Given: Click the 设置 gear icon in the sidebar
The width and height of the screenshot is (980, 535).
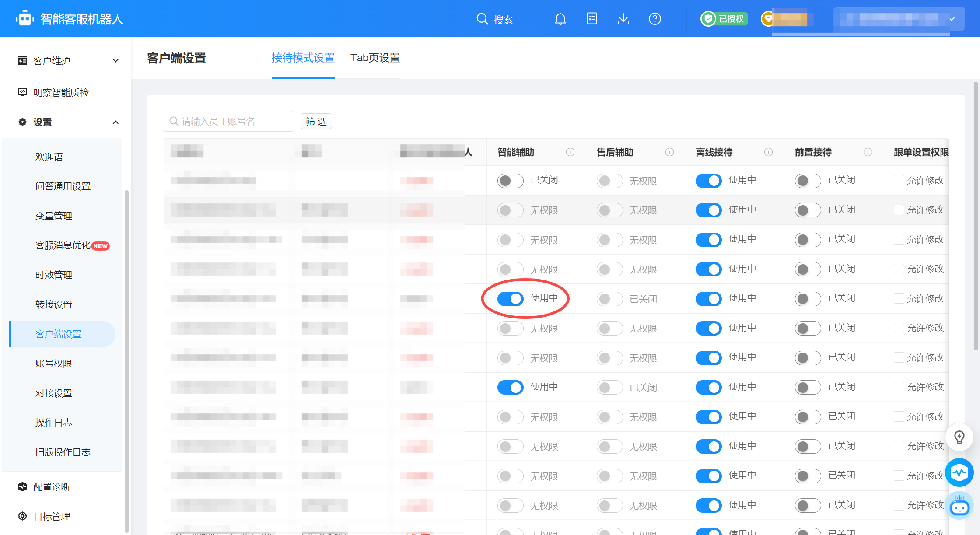Looking at the screenshot, I should (x=22, y=122).
